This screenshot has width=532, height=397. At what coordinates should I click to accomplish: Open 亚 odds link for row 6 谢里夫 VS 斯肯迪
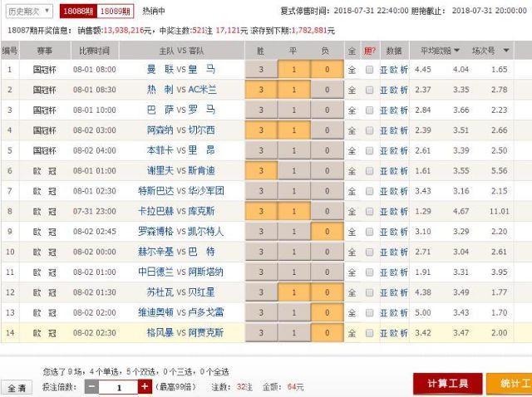[x=384, y=171]
